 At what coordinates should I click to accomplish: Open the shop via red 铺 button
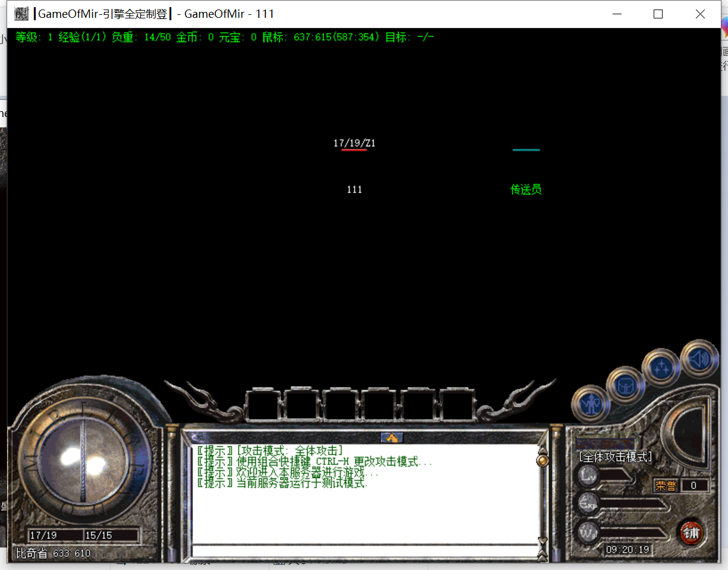tap(691, 532)
